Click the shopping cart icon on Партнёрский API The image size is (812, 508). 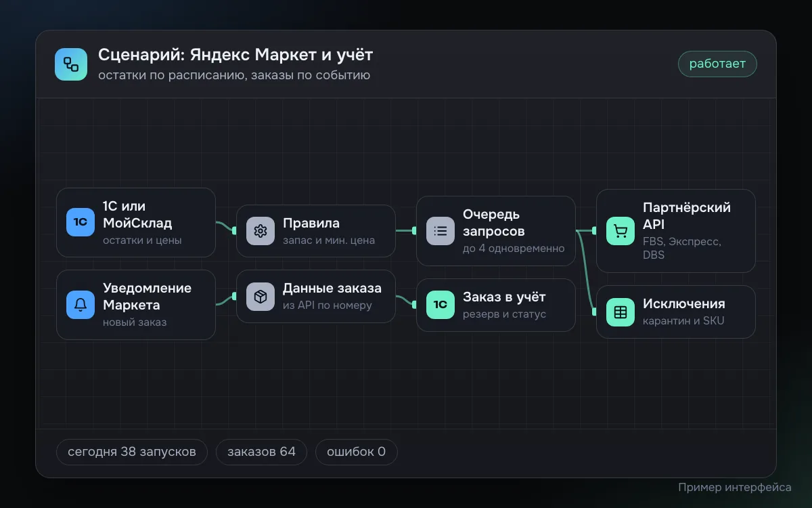pyautogui.click(x=621, y=231)
